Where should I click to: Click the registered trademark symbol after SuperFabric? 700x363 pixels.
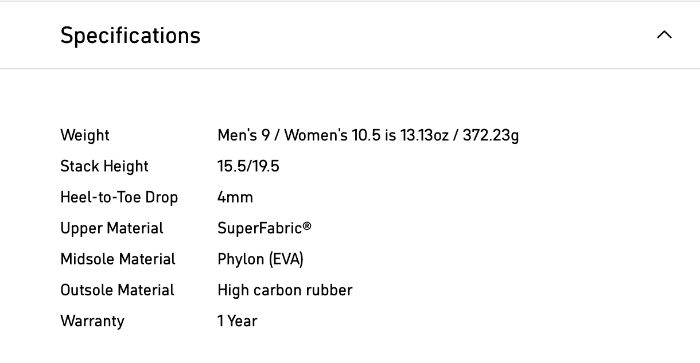click(307, 226)
